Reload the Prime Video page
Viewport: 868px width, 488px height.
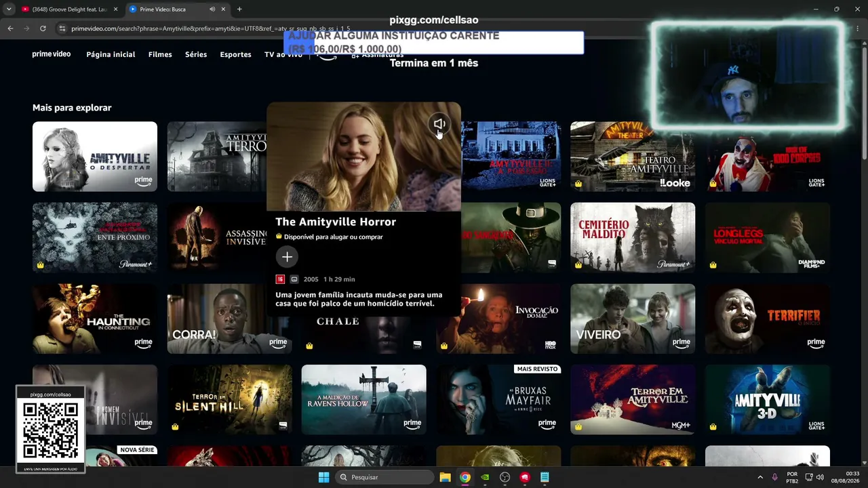coord(43,28)
